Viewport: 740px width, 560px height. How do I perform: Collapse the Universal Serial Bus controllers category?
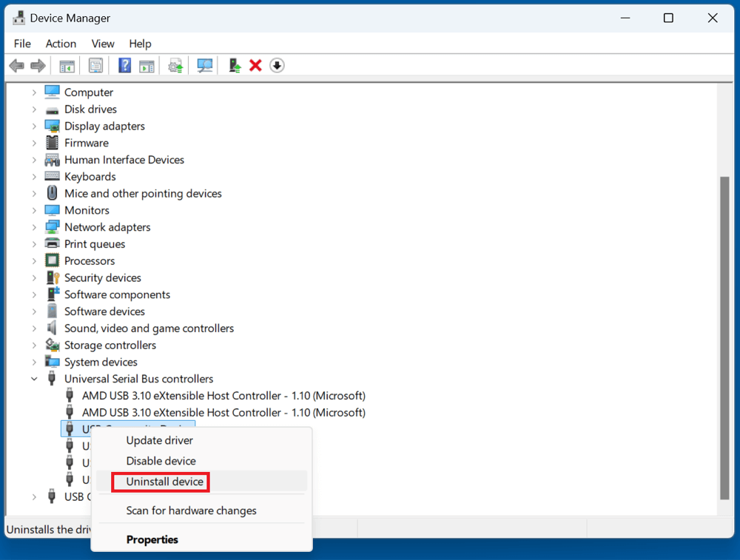point(34,378)
